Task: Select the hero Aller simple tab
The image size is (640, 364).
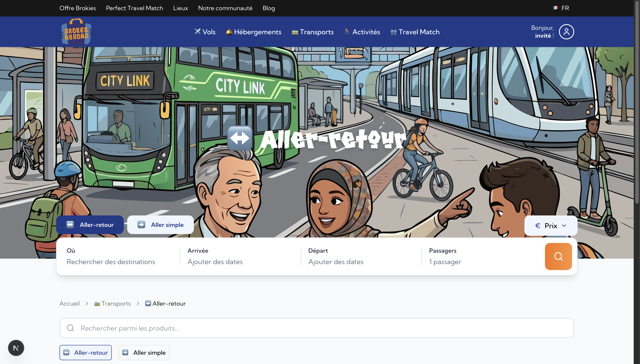Action: (160, 225)
